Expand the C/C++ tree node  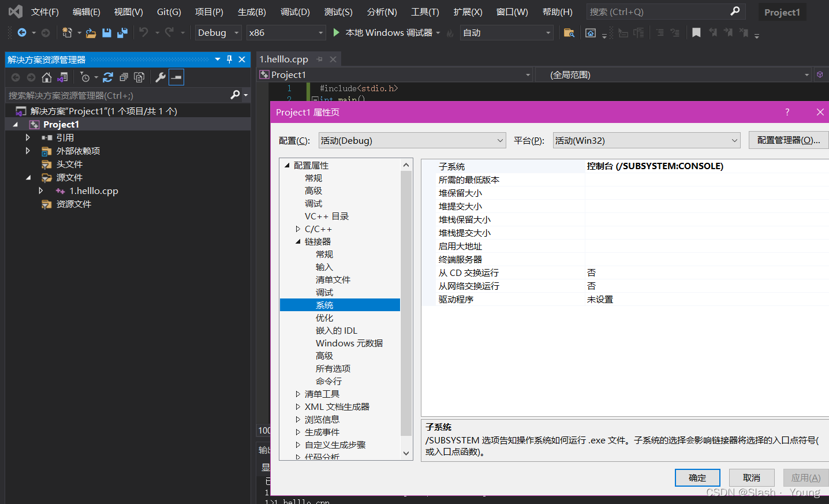(298, 229)
